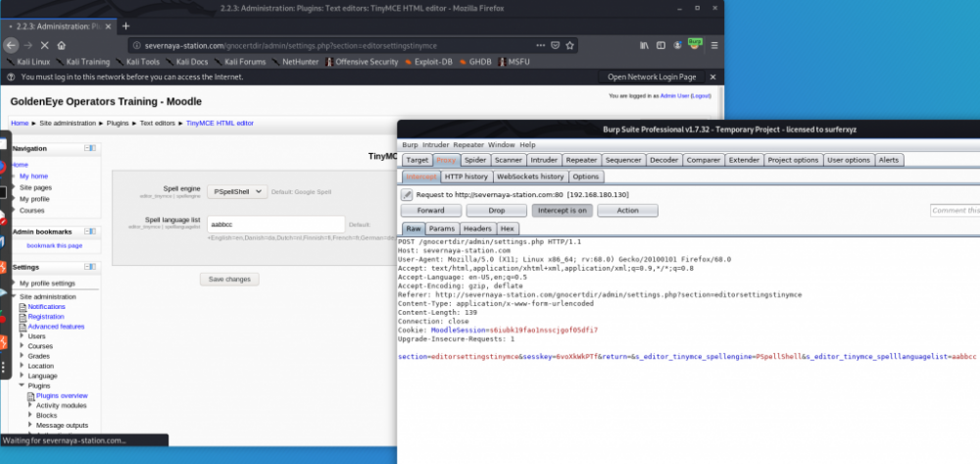Toggle Intercept is on button
The width and height of the screenshot is (980, 464).
click(562, 211)
